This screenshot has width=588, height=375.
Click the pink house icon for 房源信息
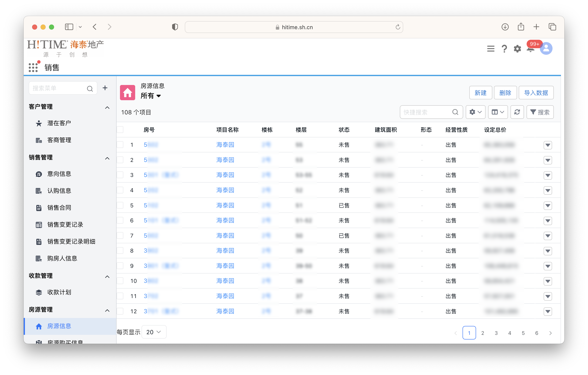coord(128,92)
